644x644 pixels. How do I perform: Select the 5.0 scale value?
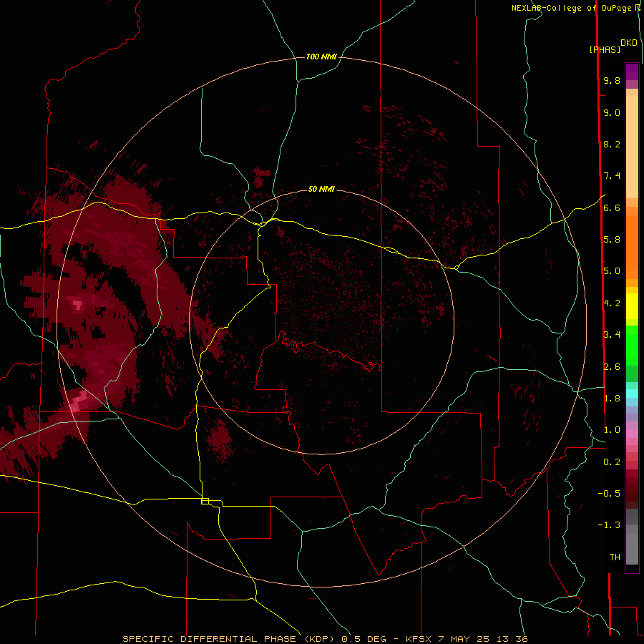tap(612, 271)
